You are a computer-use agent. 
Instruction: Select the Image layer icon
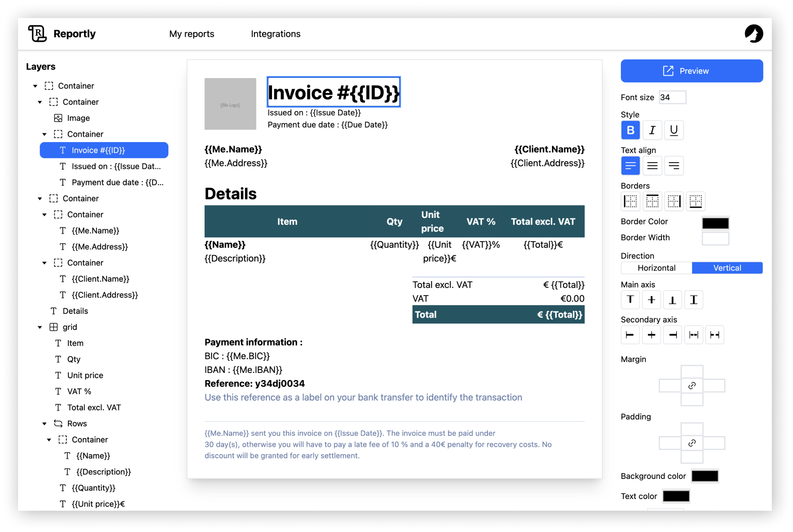coord(58,118)
